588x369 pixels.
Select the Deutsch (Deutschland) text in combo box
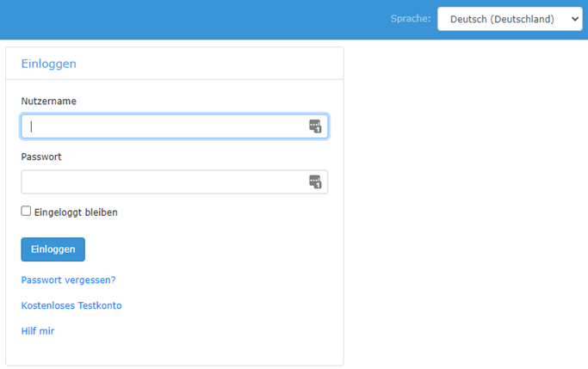[x=502, y=19]
